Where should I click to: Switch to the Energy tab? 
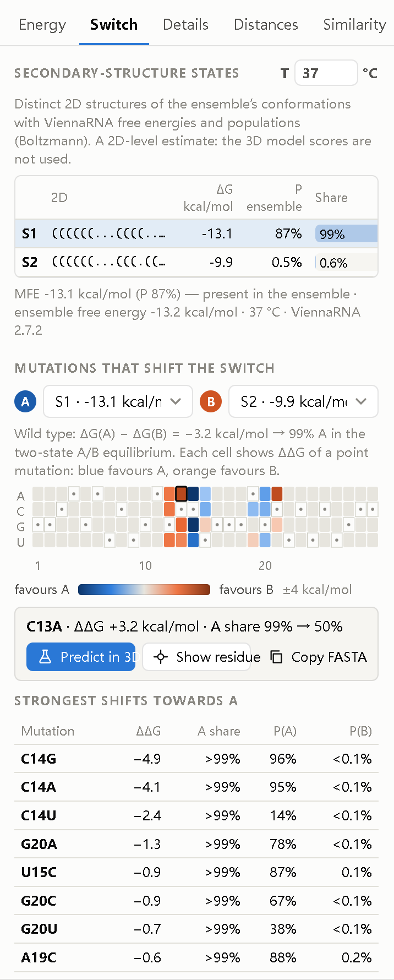pyautogui.click(x=42, y=25)
